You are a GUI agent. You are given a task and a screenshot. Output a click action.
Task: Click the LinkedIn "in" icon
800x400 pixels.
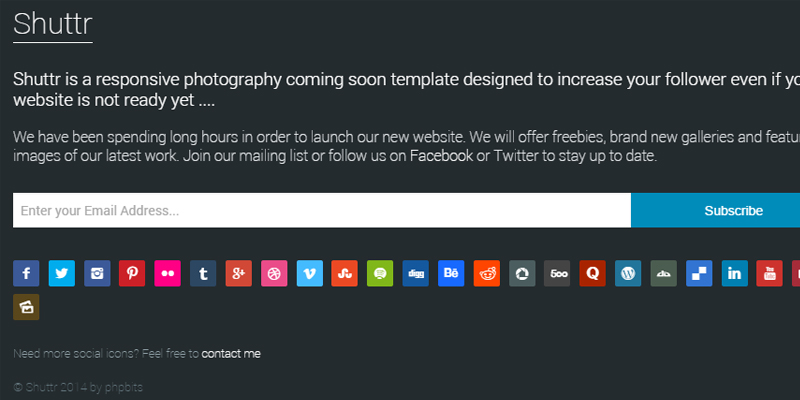coord(735,273)
